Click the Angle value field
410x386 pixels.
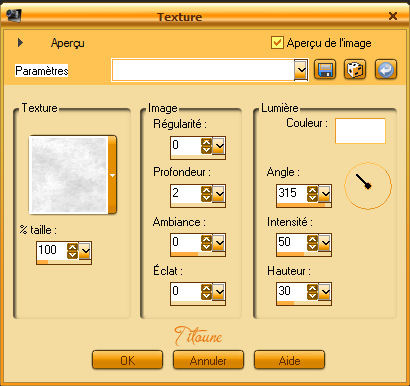click(292, 193)
